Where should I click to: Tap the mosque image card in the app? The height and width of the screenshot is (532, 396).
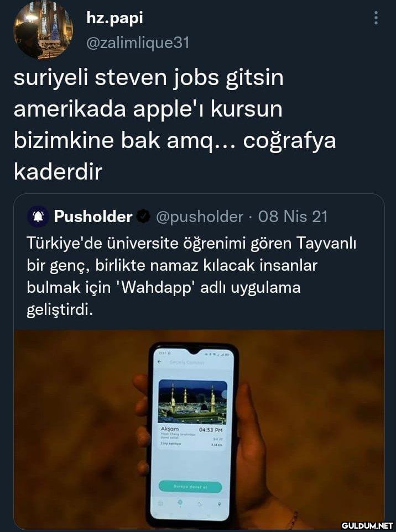192,402
